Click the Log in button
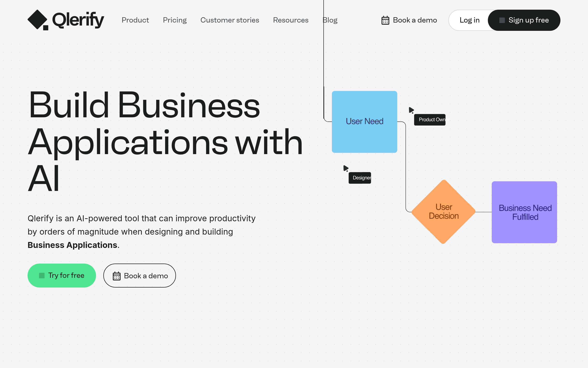 pos(469,20)
